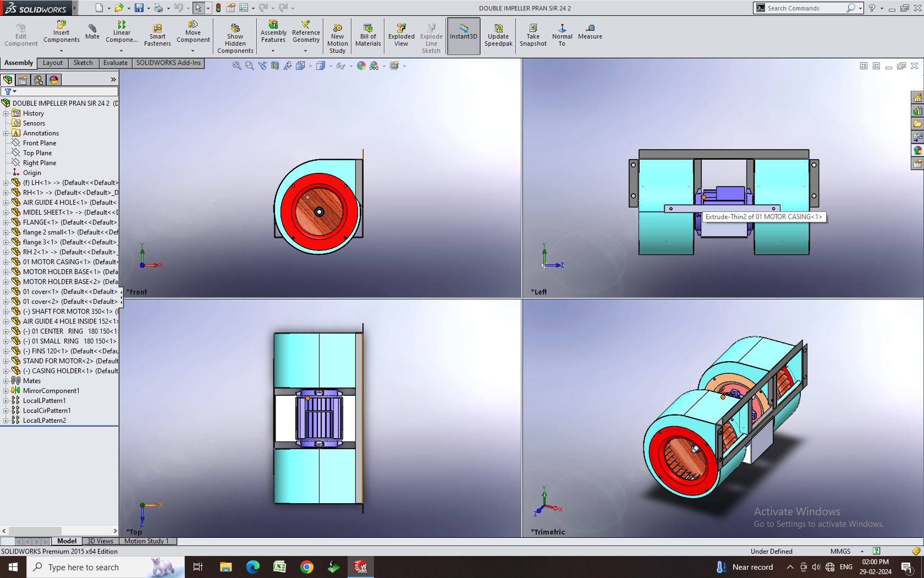Switch to the Evaluate tab
The height and width of the screenshot is (578, 924).
[x=115, y=63]
